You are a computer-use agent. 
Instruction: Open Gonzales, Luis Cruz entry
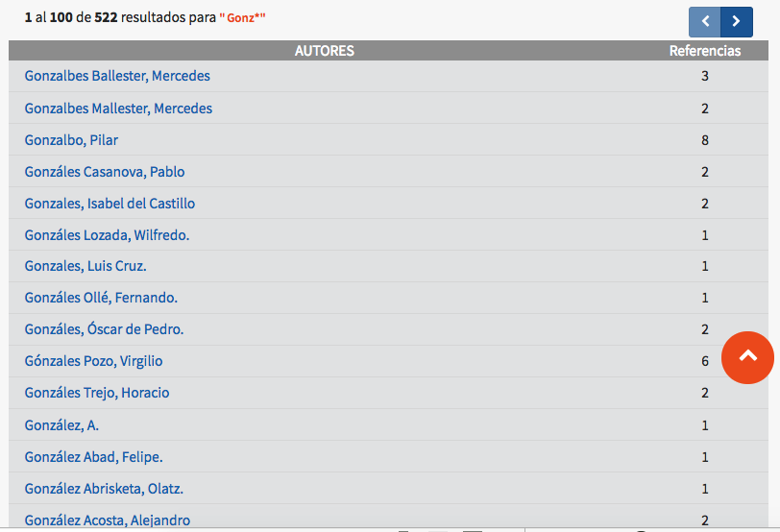[85, 266]
